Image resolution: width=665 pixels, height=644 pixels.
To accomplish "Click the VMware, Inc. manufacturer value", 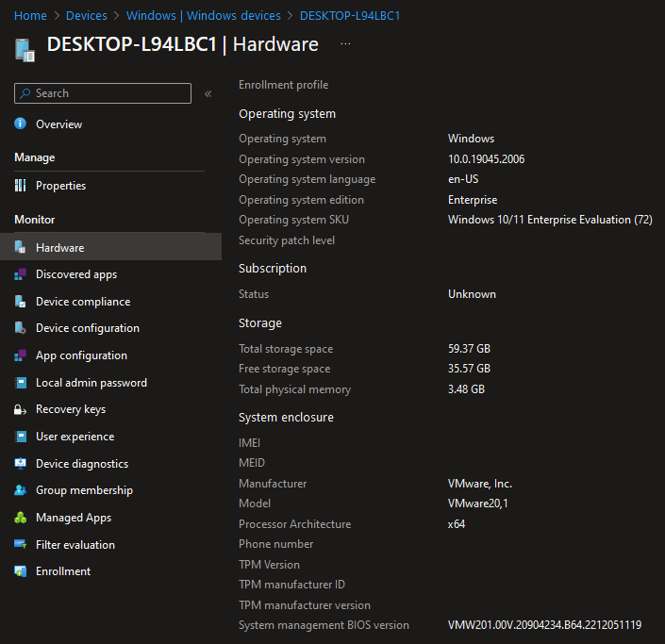I will [x=480, y=484].
